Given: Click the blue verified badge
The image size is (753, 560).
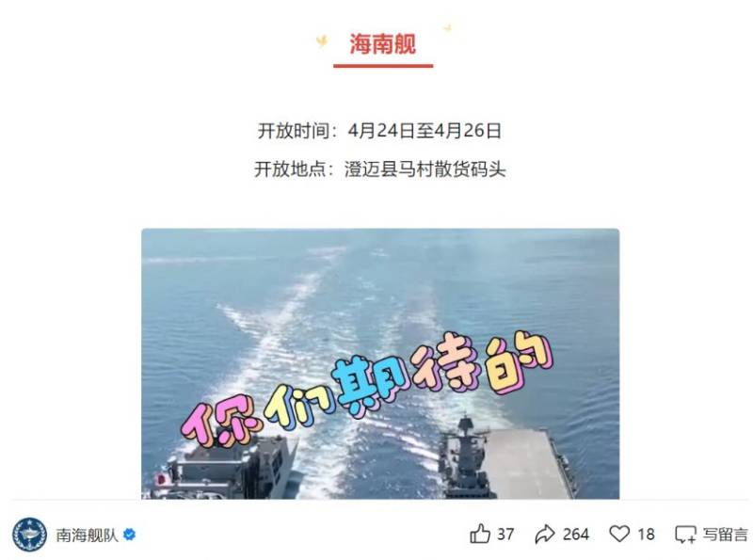Looking at the screenshot, I should (x=129, y=535).
